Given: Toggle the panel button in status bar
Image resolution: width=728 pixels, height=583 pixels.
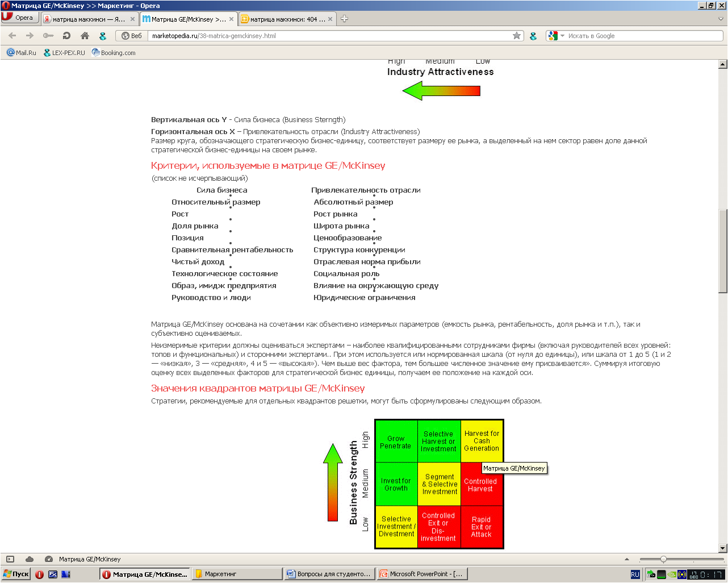Looking at the screenshot, I should [10, 559].
